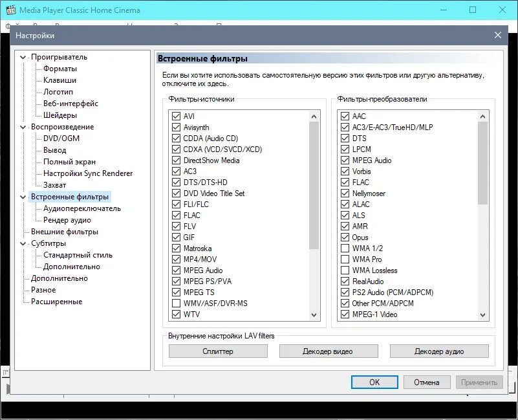Collapse the Субтитры tree node
The width and height of the screenshot is (518, 420).
pyautogui.click(x=23, y=244)
